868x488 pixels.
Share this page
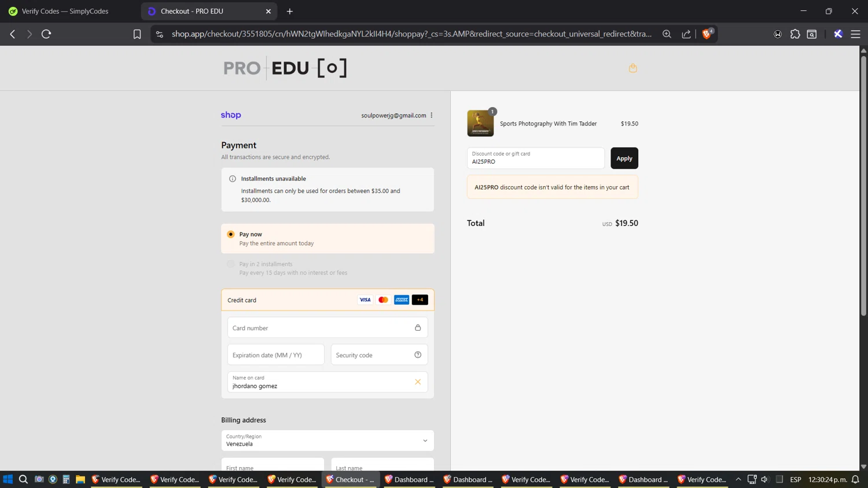point(686,34)
